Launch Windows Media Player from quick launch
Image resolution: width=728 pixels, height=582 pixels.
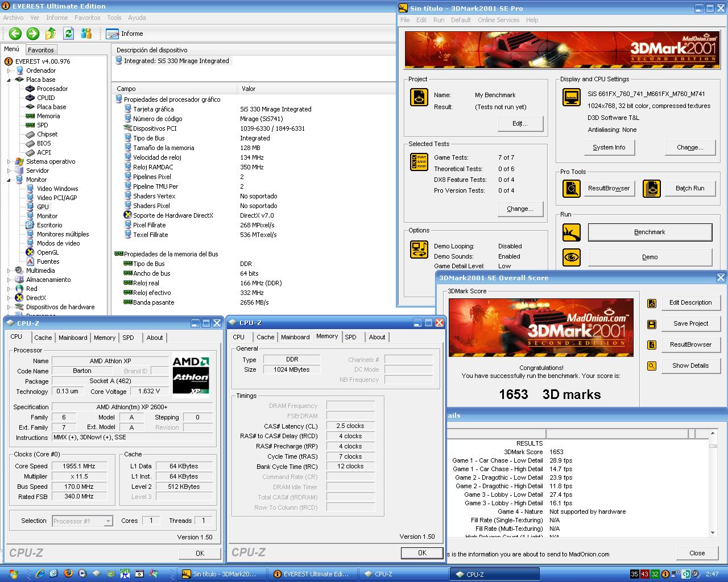82,573
